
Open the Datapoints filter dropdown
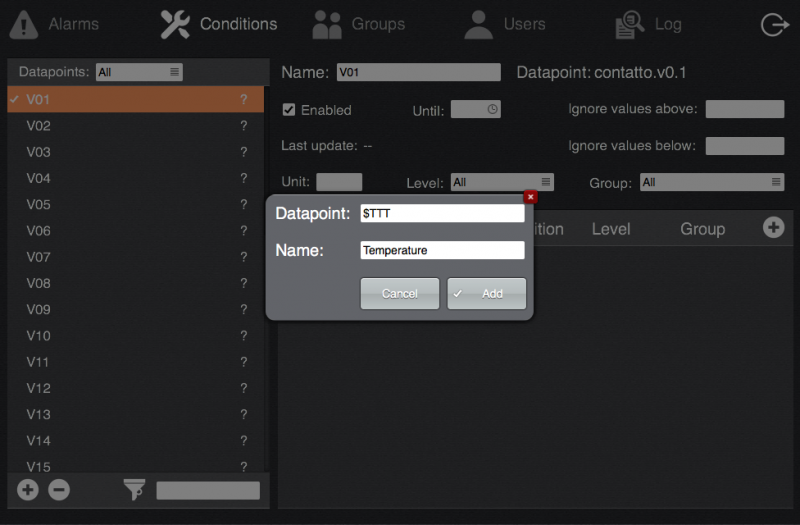[x=139, y=72]
